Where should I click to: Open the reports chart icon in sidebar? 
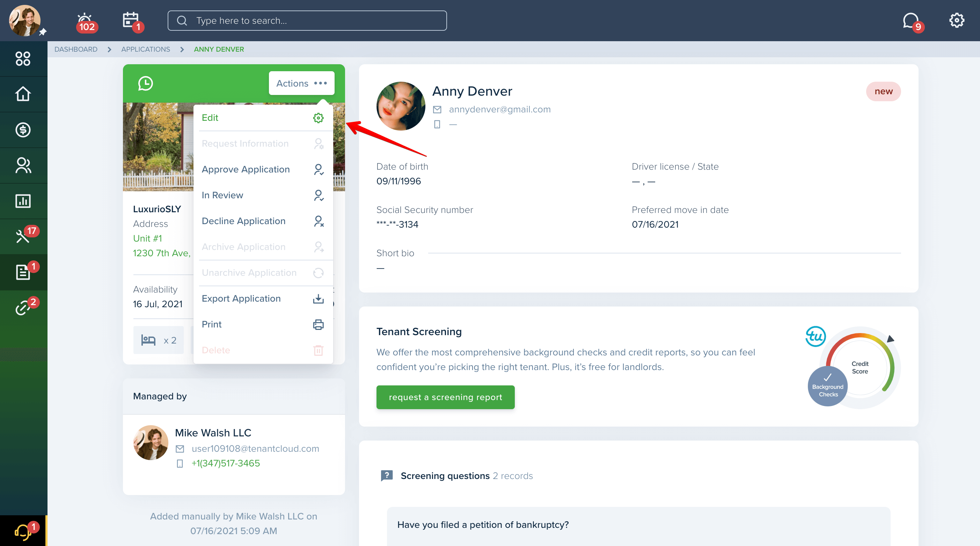pyautogui.click(x=23, y=201)
